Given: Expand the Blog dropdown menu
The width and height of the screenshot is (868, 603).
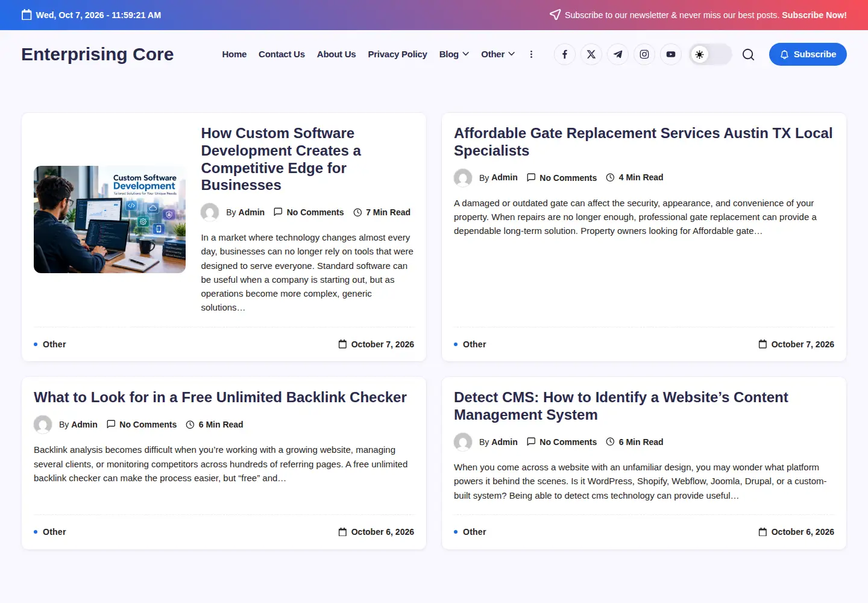Looking at the screenshot, I should point(454,54).
